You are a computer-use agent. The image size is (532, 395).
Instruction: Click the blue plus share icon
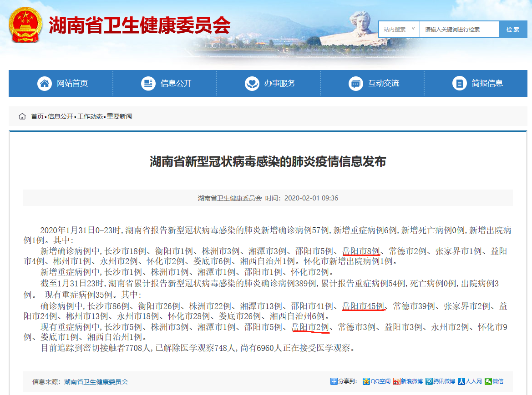click(334, 381)
